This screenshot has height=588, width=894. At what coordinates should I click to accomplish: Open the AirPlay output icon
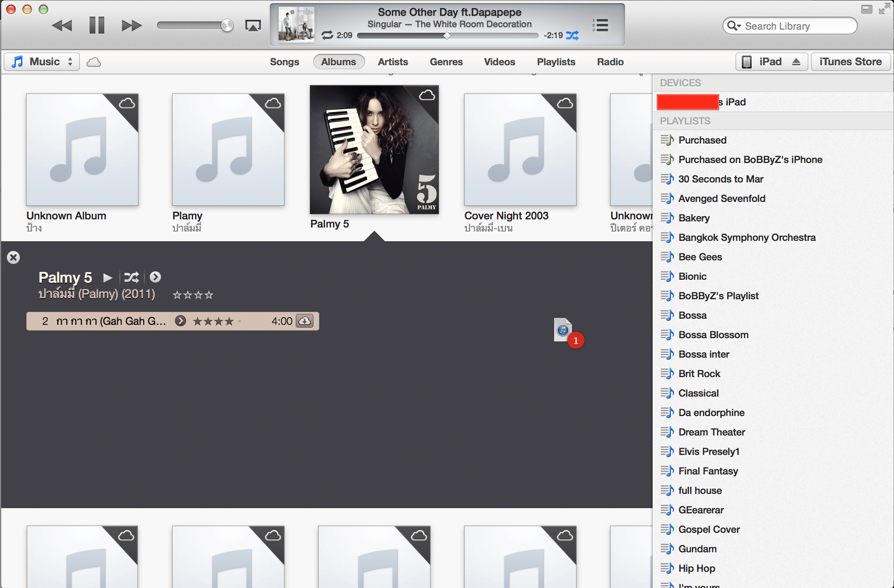pyautogui.click(x=253, y=26)
